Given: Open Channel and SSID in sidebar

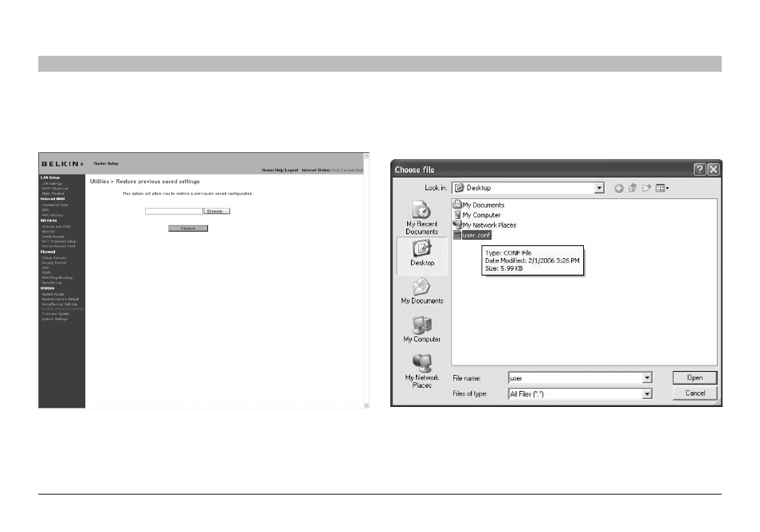Looking at the screenshot, I should point(57,226).
